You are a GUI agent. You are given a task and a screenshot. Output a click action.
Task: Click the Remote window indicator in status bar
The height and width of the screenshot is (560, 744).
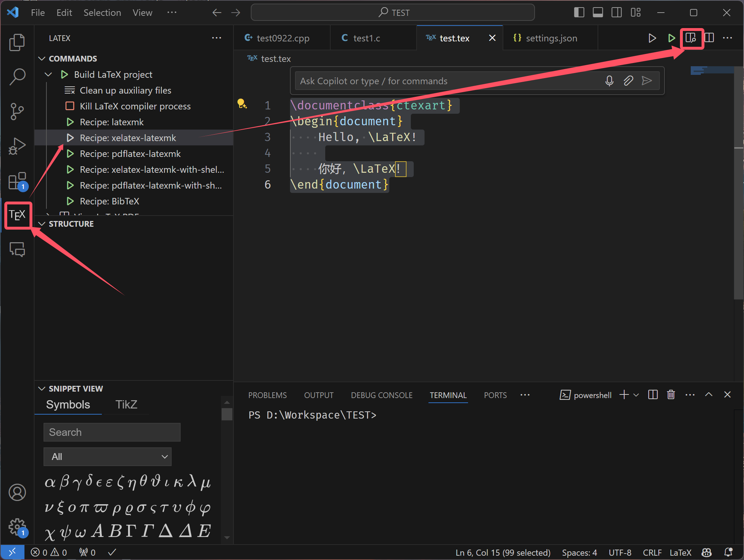pos(12,552)
